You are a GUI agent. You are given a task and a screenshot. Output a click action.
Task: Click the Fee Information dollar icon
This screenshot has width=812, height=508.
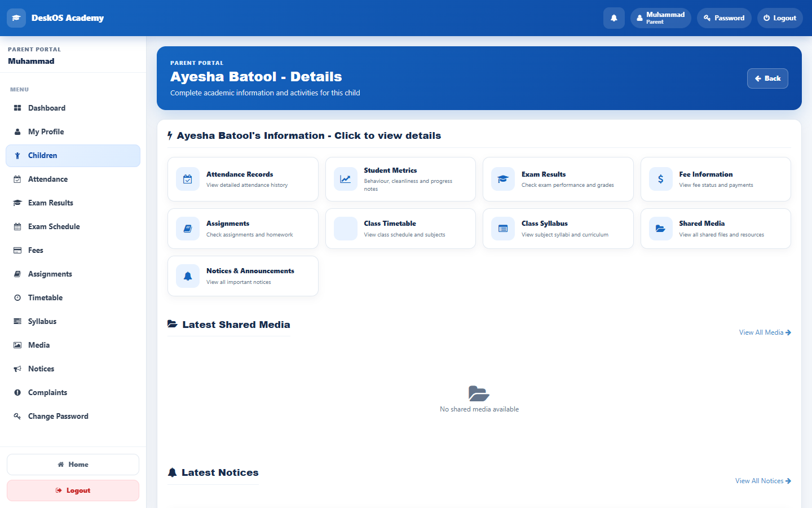point(660,179)
